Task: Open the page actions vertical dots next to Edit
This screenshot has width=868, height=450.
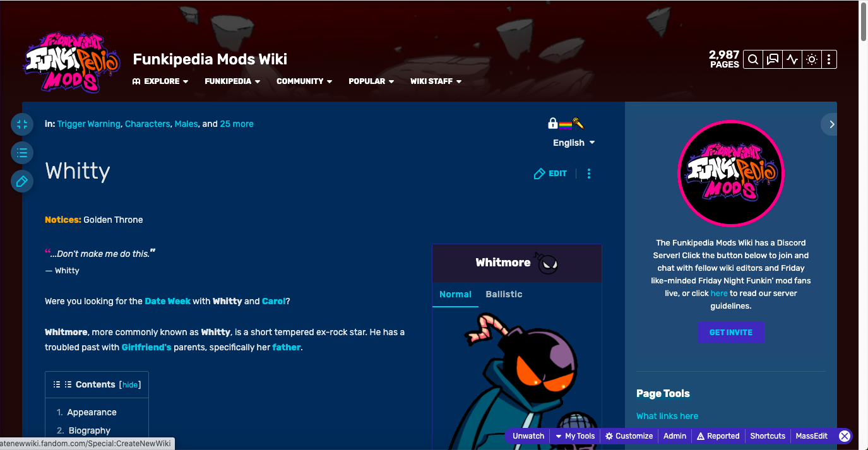Action: coord(589,174)
